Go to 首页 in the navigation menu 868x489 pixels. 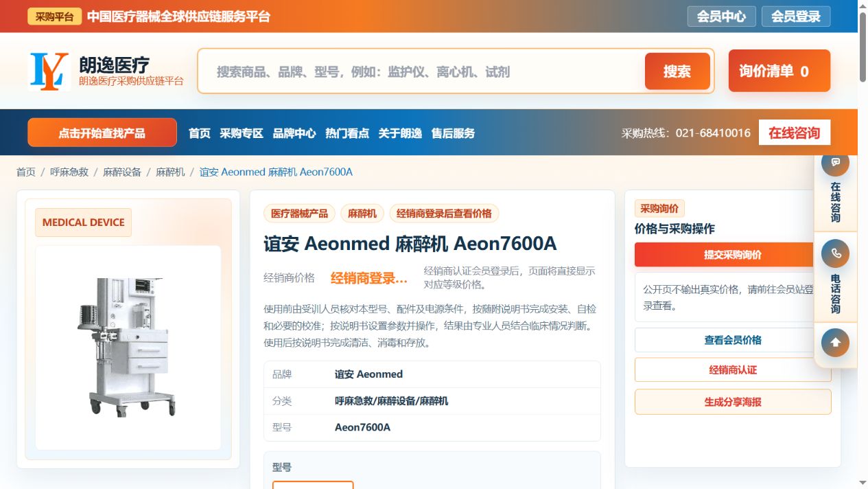(x=200, y=133)
